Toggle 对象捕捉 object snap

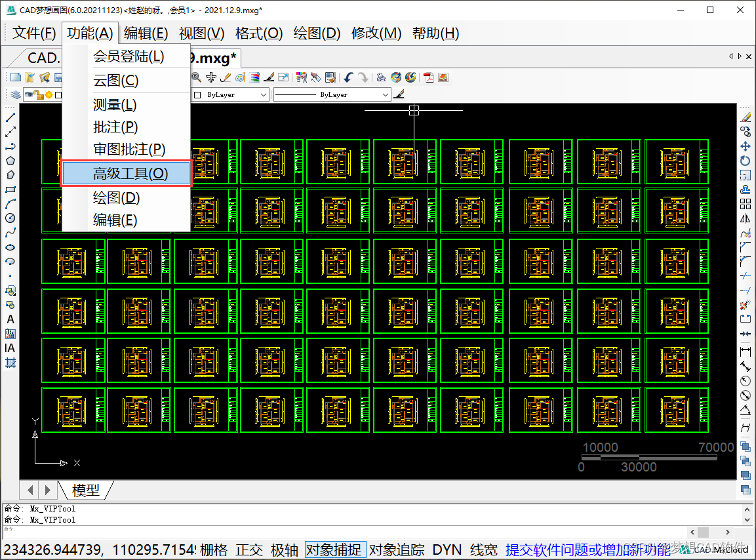coord(334,550)
